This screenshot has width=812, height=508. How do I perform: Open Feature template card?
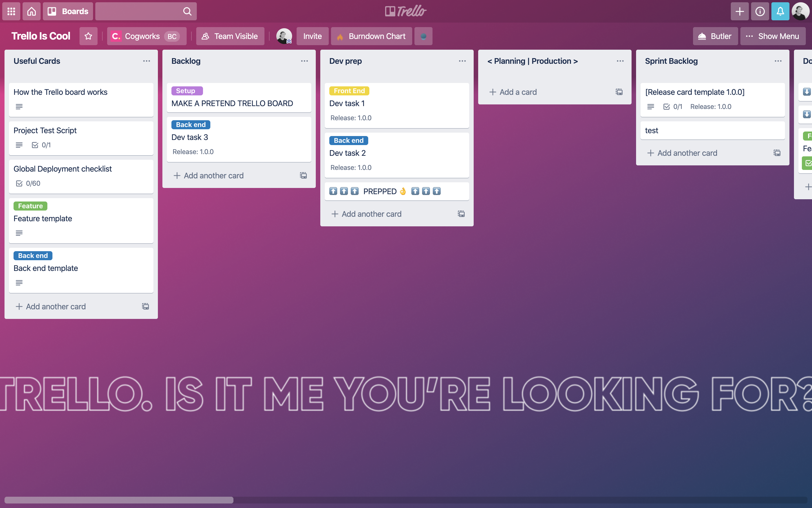(x=81, y=220)
